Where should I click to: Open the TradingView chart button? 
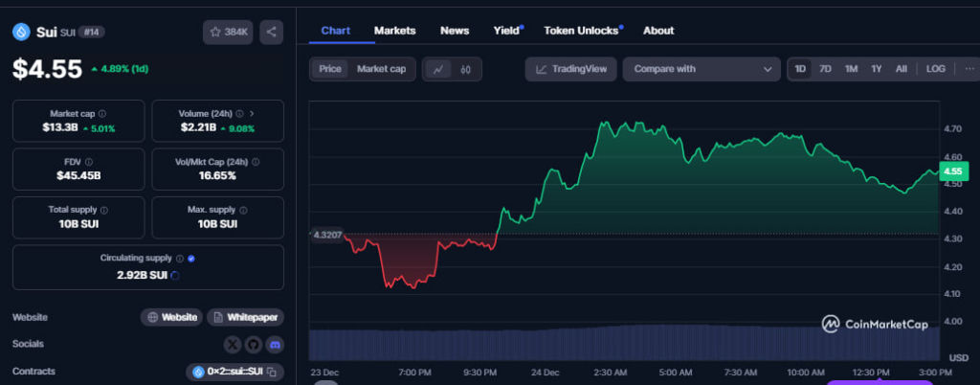570,69
